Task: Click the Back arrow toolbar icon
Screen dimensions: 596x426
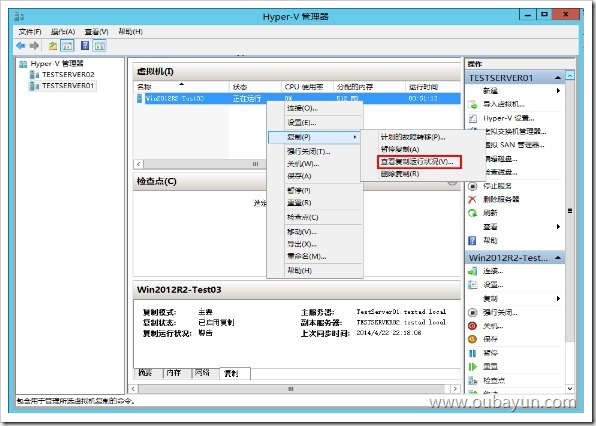Action: click(x=21, y=46)
